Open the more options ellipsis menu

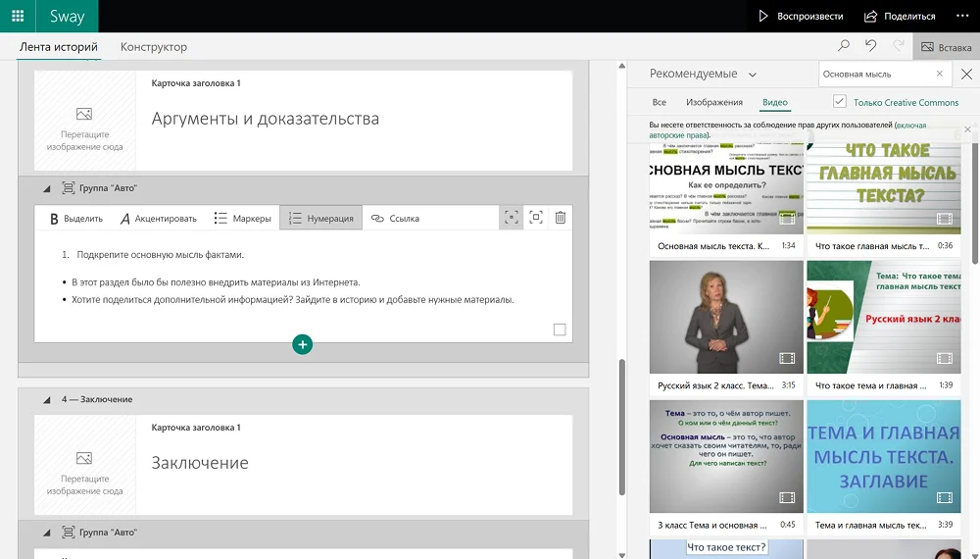pyautogui.click(x=962, y=16)
